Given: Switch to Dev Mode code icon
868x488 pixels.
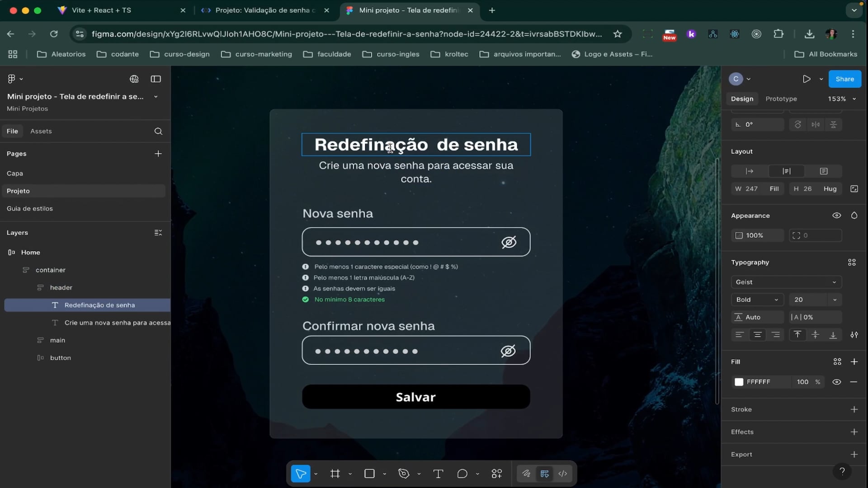Looking at the screenshot, I should click(x=562, y=474).
